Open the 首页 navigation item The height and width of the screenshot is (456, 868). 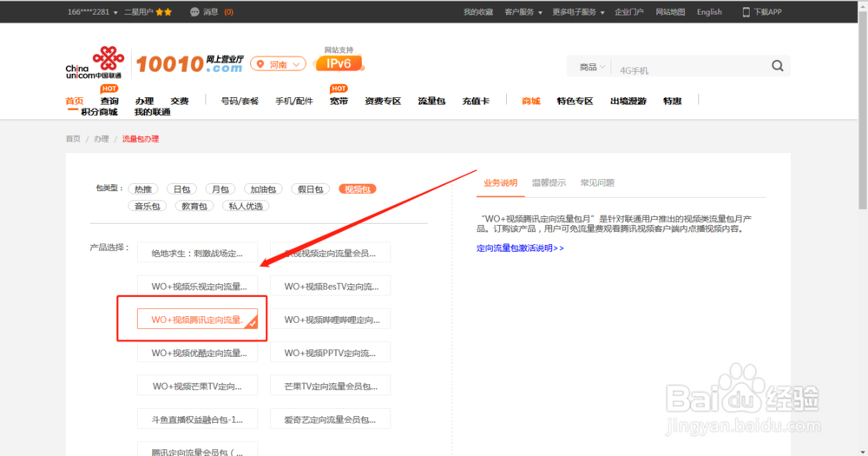click(x=74, y=101)
